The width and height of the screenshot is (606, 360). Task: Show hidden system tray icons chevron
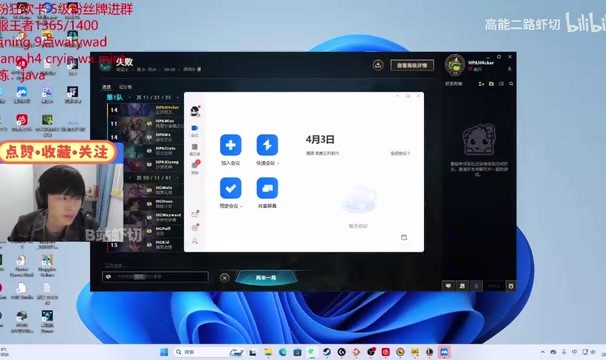(x=543, y=352)
